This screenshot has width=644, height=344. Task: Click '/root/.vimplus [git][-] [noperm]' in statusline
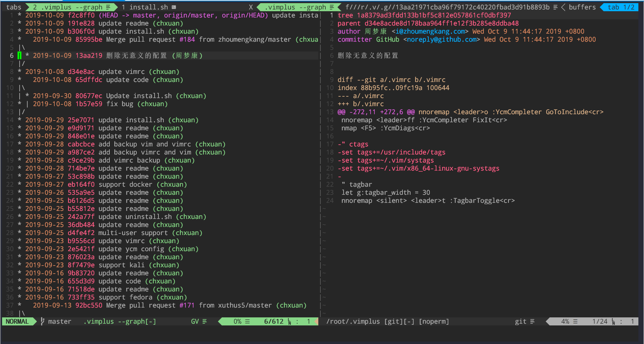pyautogui.click(x=388, y=322)
